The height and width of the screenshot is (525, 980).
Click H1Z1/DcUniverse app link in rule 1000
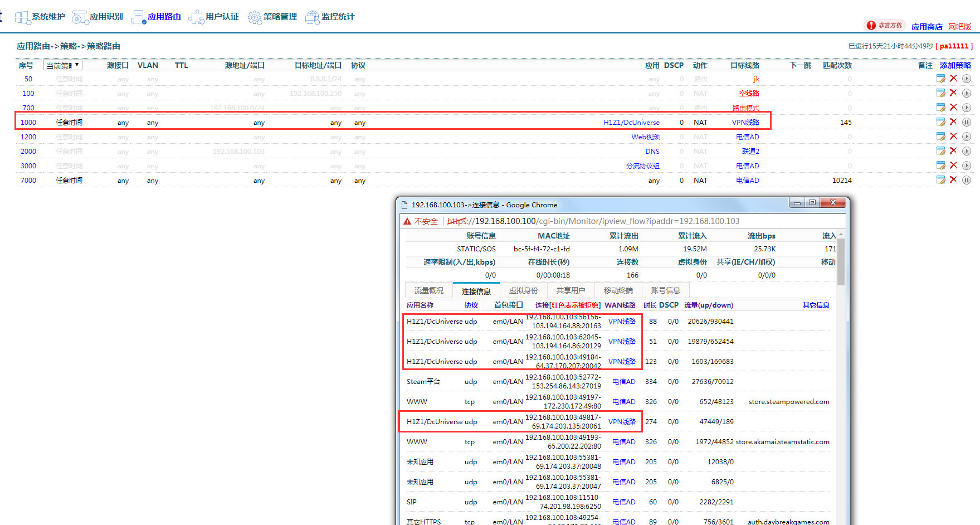point(631,123)
